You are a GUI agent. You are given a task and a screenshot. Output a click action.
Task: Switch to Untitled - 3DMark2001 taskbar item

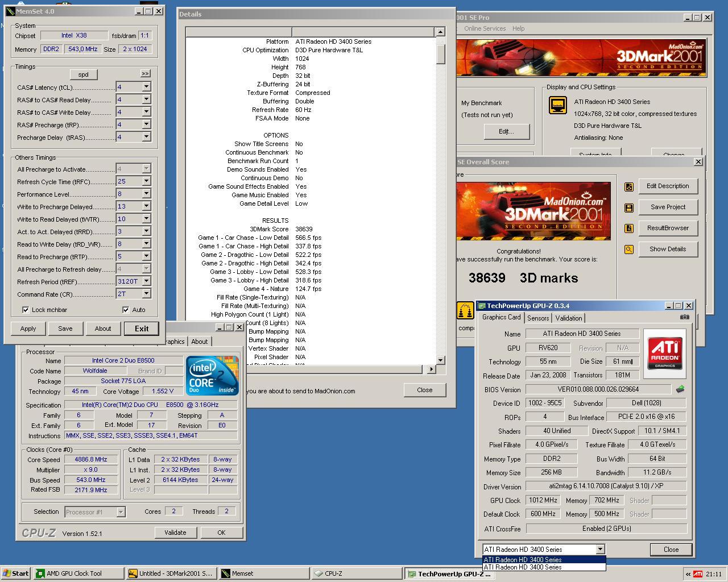point(171,573)
